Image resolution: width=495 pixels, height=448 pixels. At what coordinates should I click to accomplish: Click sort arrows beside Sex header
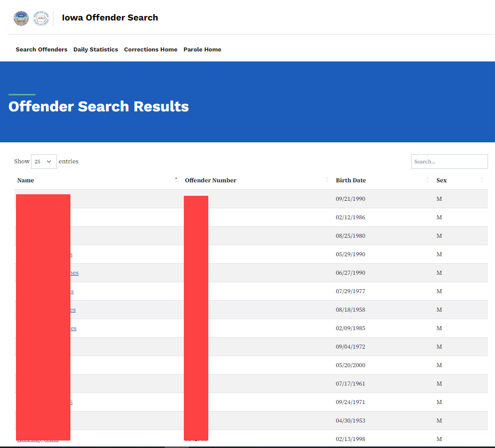pyautogui.click(x=482, y=180)
